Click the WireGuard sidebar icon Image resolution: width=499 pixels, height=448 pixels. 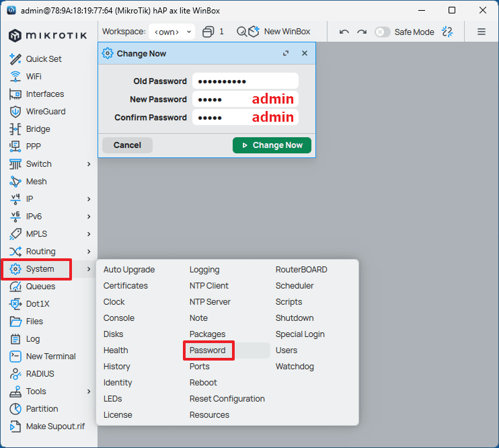[15, 112]
